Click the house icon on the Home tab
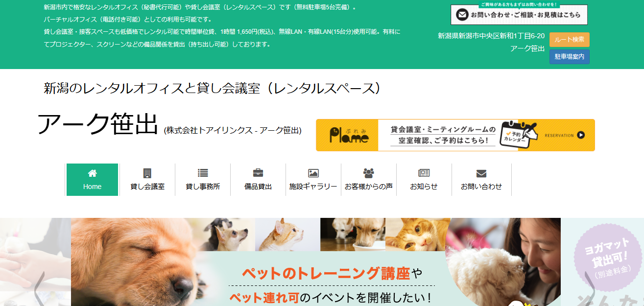 pos(92,173)
